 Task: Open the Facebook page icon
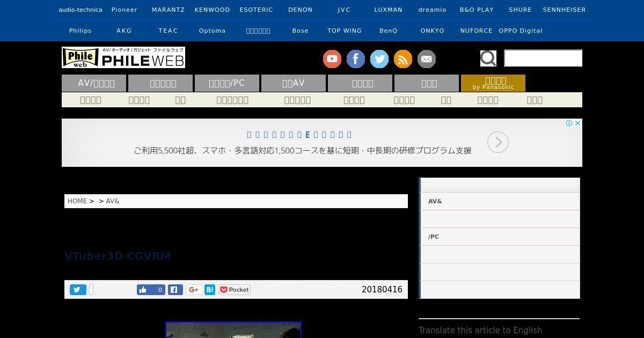pos(356,59)
